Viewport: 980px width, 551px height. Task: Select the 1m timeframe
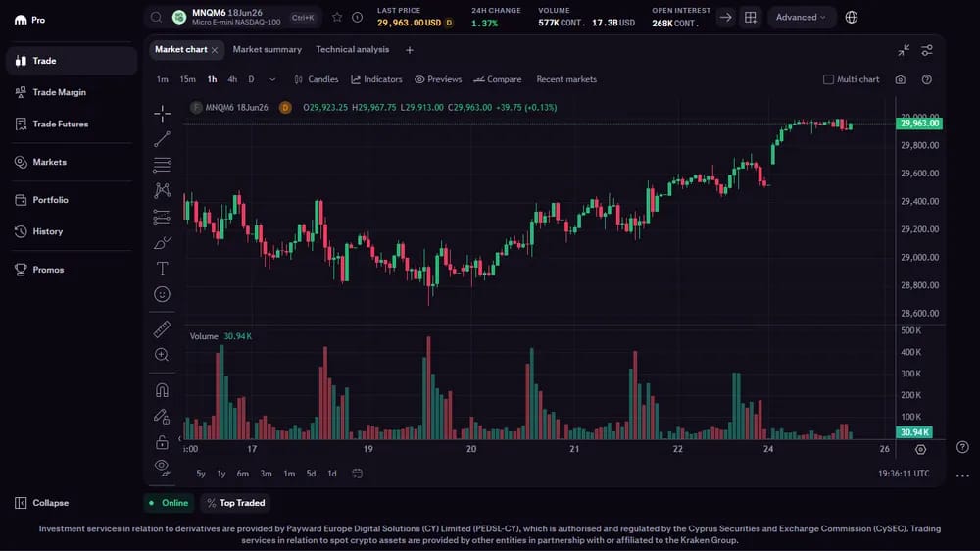click(x=163, y=79)
